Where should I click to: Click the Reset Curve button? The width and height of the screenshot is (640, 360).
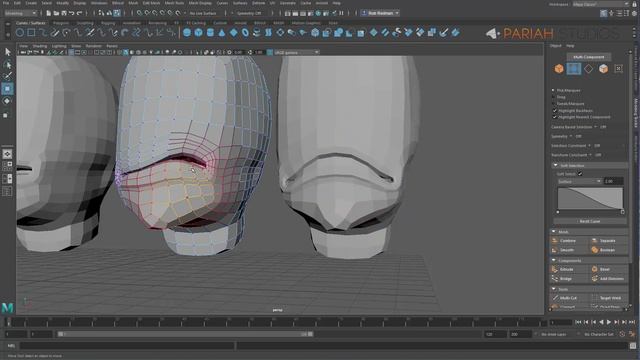[590, 221]
